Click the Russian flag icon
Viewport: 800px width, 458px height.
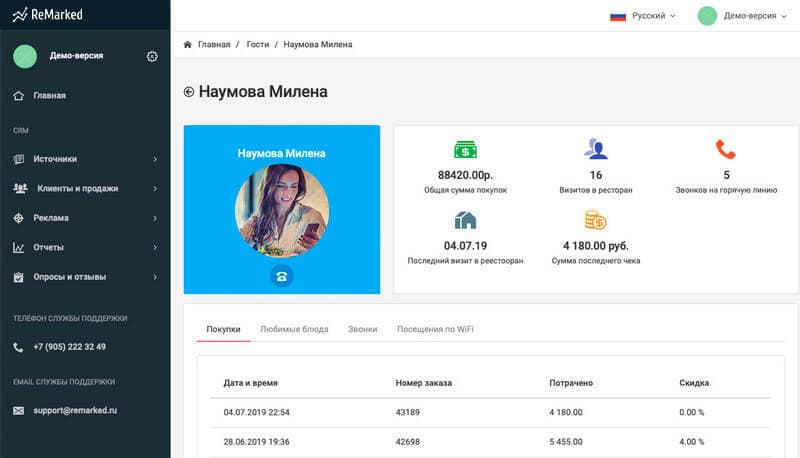618,16
